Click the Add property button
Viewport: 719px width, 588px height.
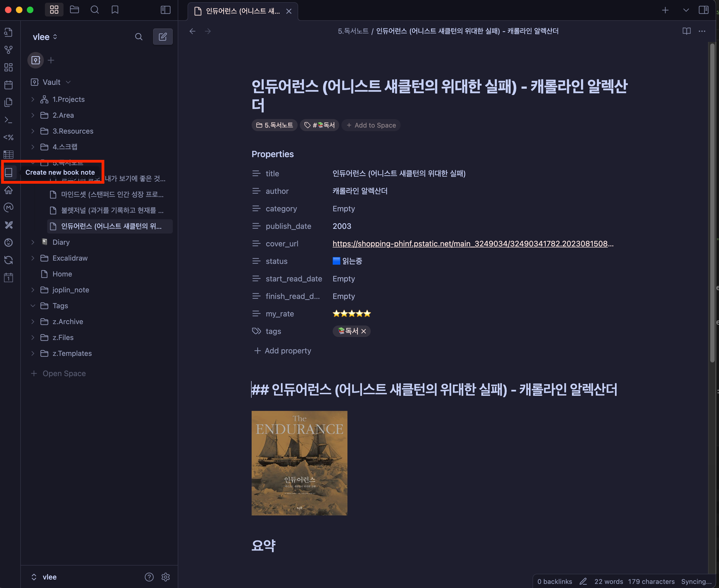pos(283,351)
